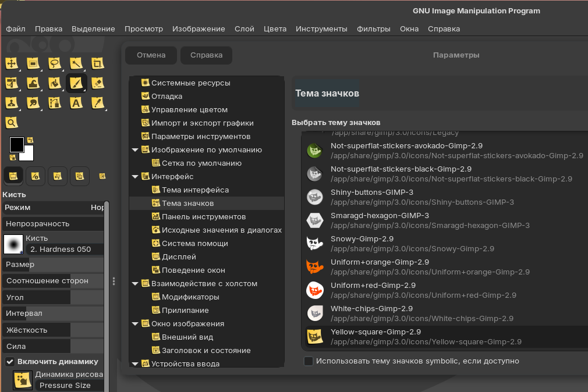Open the Цвета menu
This screenshot has width=588, height=392.
coord(275,29)
